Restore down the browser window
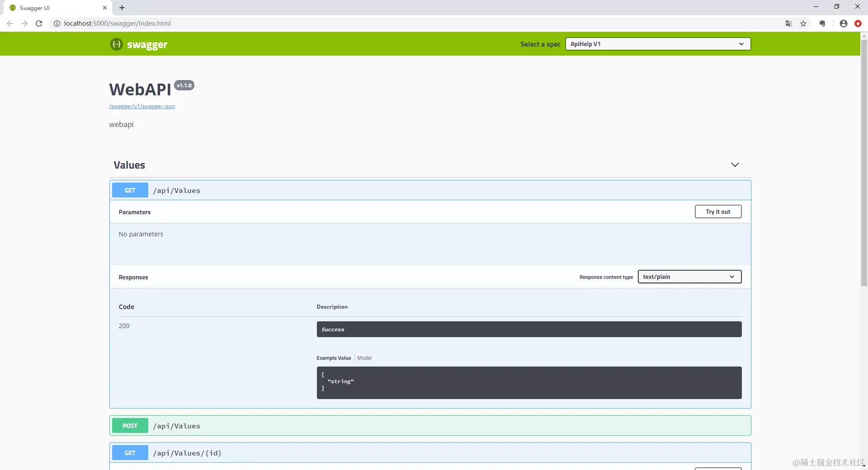Image resolution: width=868 pixels, height=470 pixels. click(837, 7)
